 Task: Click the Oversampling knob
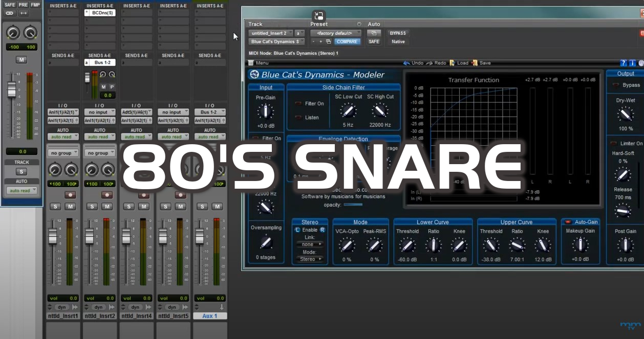click(x=265, y=242)
